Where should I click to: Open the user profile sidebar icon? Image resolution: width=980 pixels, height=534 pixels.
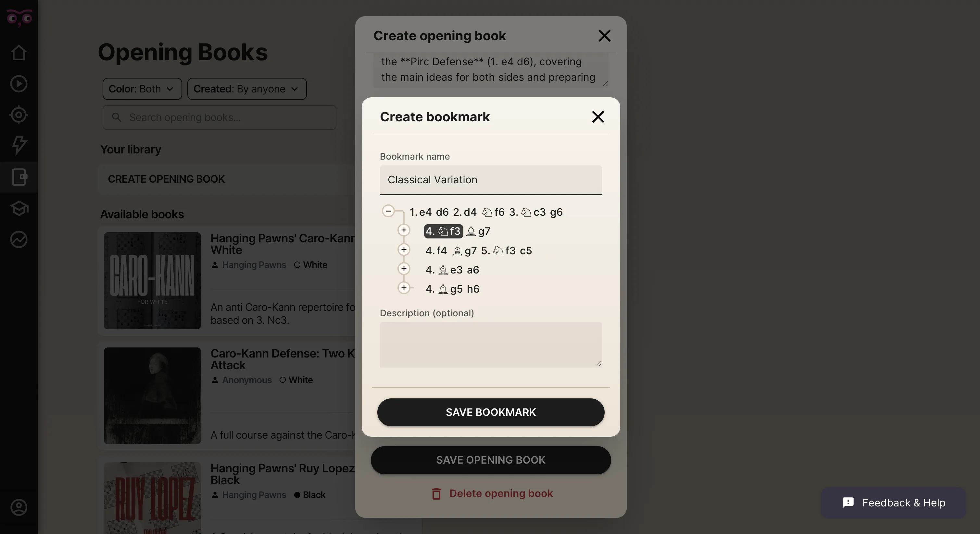coord(19,507)
